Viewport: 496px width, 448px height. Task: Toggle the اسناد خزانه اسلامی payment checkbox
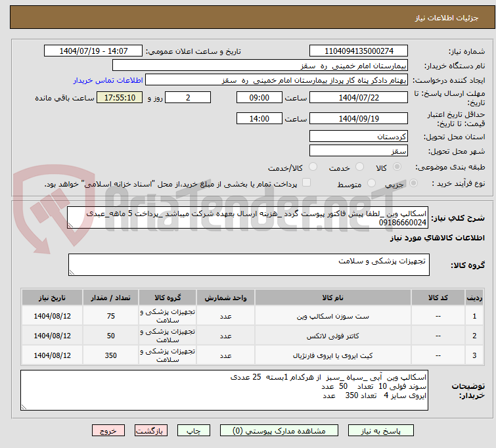coord(306,183)
